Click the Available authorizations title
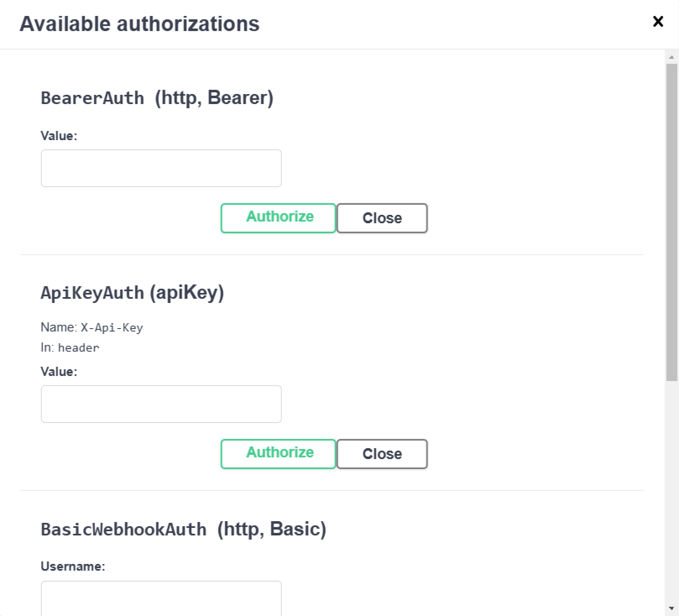The width and height of the screenshot is (679, 616). (139, 24)
